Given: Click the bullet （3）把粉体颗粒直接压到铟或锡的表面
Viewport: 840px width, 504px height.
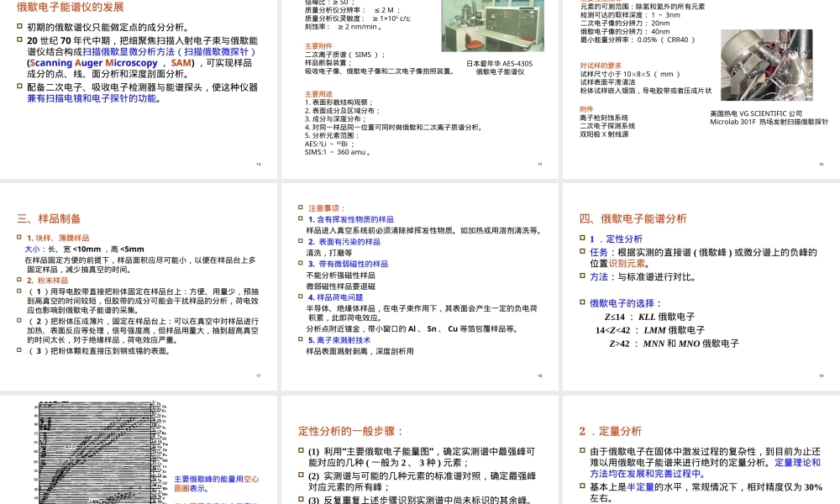Looking at the screenshot, I should pos(99,351).
